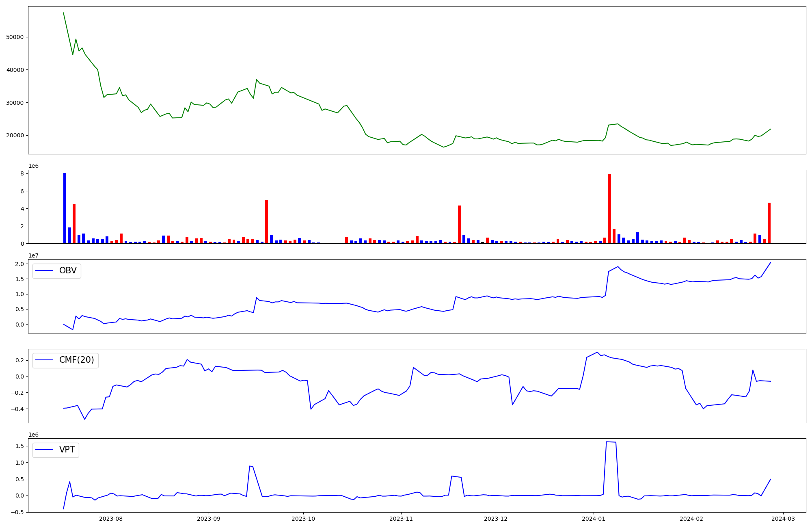
Task: Click the blue line sample in VPT legend
Action: click(45, 450)
